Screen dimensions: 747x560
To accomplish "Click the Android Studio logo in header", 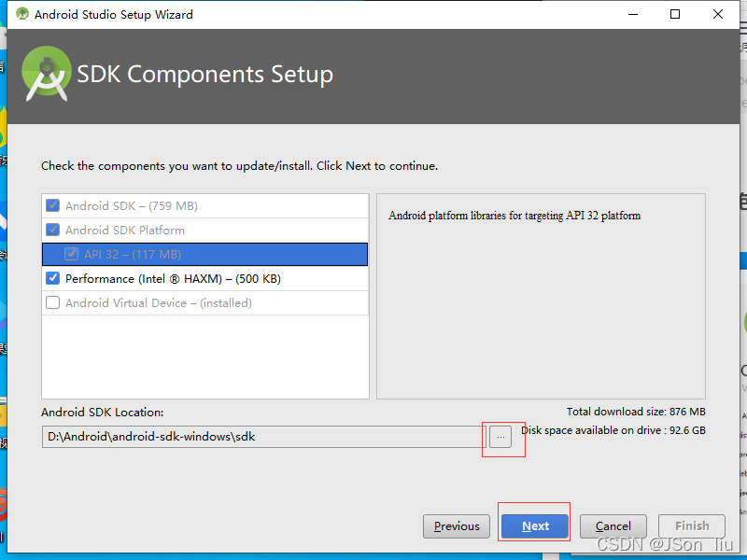I will pos(47,74).
